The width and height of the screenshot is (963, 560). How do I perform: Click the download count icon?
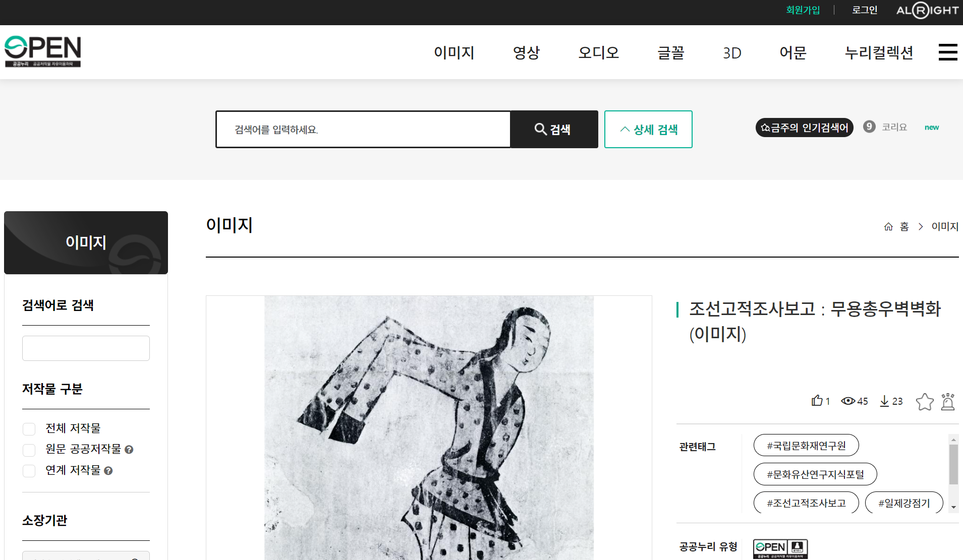[884, 401]
